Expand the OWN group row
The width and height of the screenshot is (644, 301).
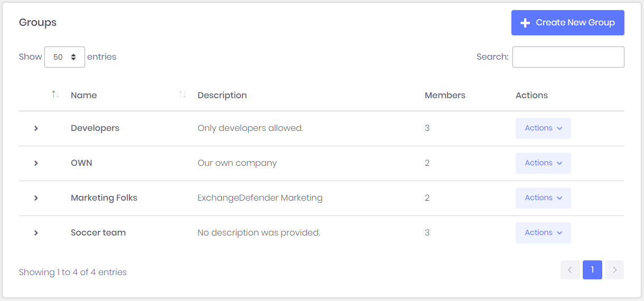tap(36, 163)
